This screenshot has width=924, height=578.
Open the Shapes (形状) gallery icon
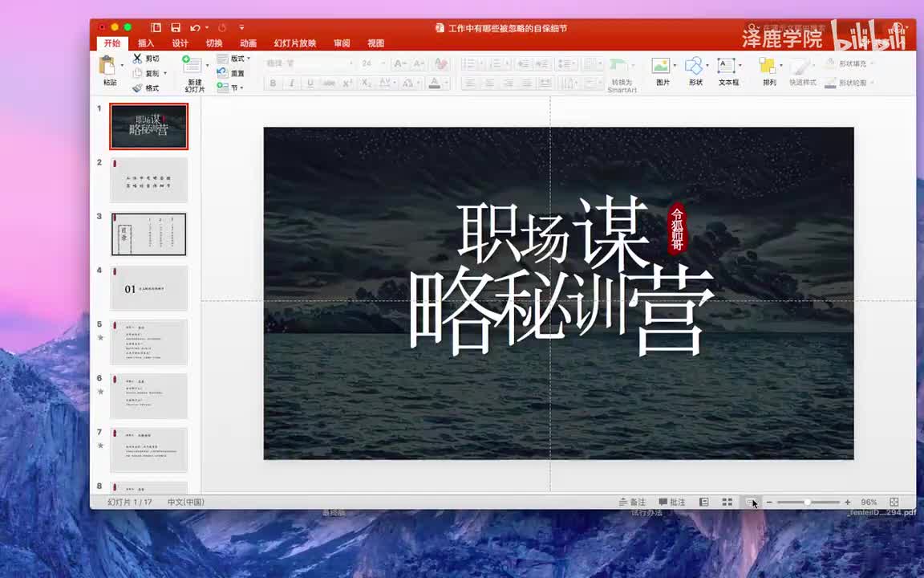coord(694,66)
